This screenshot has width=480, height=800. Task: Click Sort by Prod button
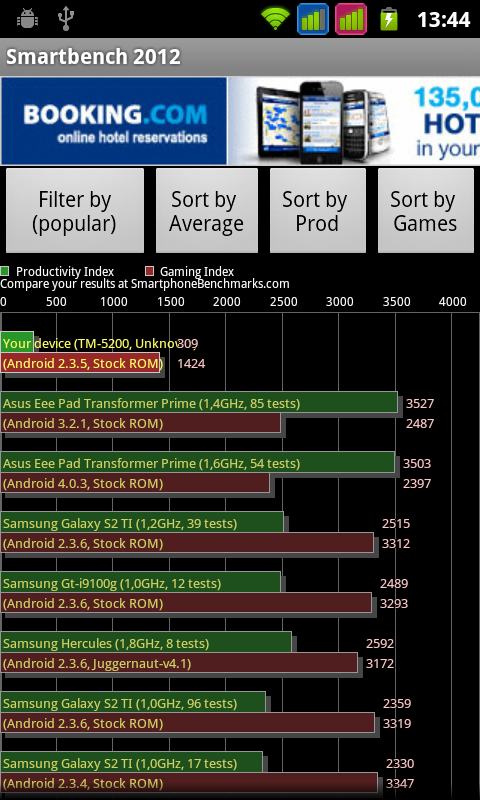317,211
